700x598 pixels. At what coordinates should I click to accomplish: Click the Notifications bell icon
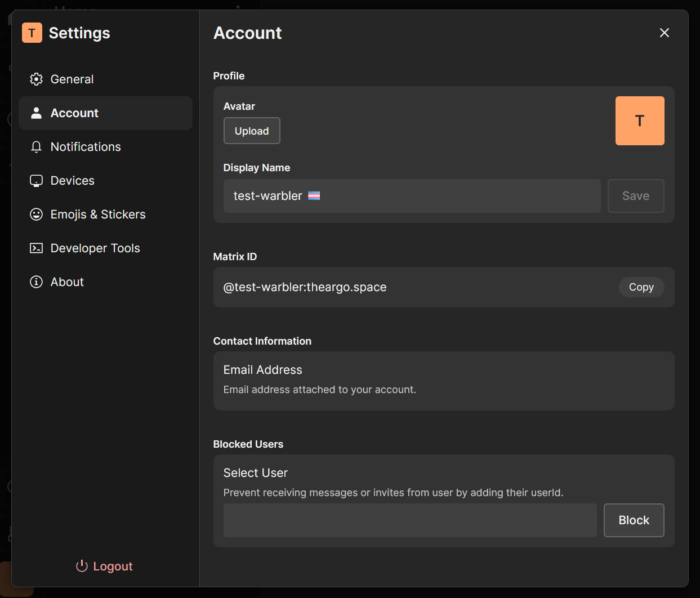click(x=36, y=146)
